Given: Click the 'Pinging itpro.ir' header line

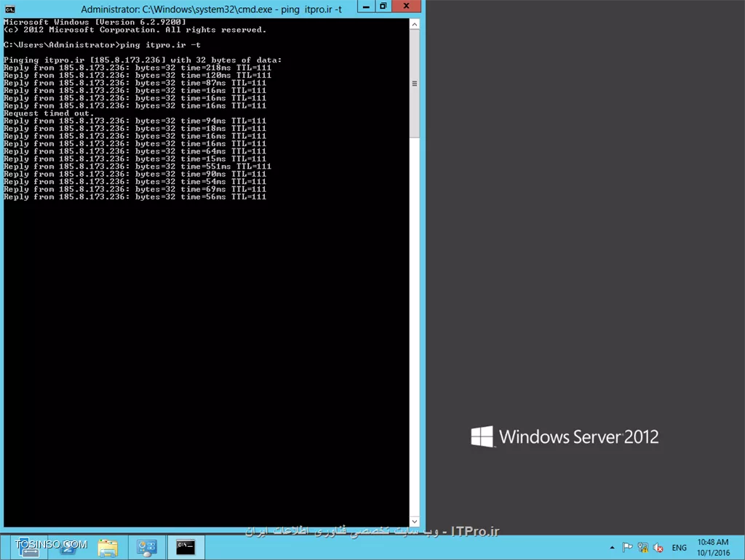Looking at the screenshot, I should (x=143, y=60).
